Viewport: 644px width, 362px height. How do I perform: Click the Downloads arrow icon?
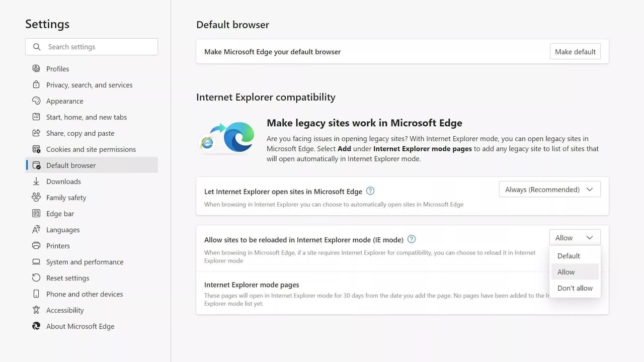pyautogui.click(x=36, y=181)
